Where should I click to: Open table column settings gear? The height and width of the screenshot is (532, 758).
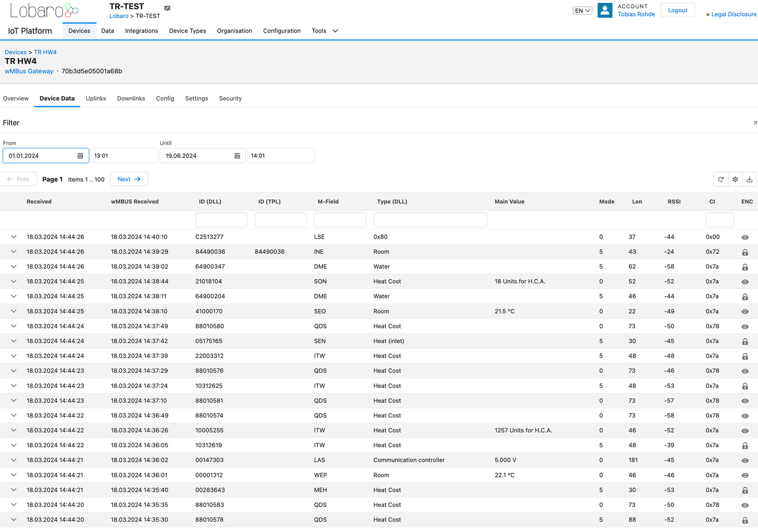[735, 180]
